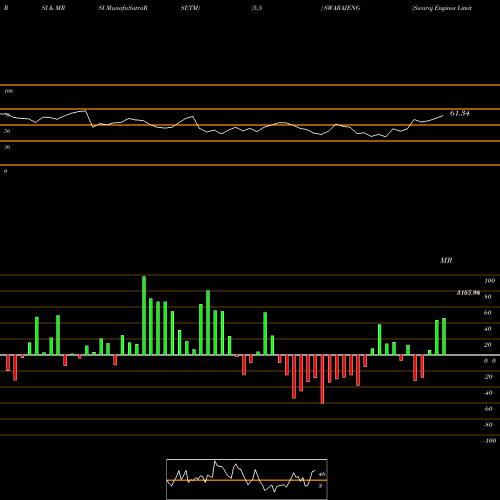Click the RSI value label 61.34
500x500 pixels.
tap(460, 113)
